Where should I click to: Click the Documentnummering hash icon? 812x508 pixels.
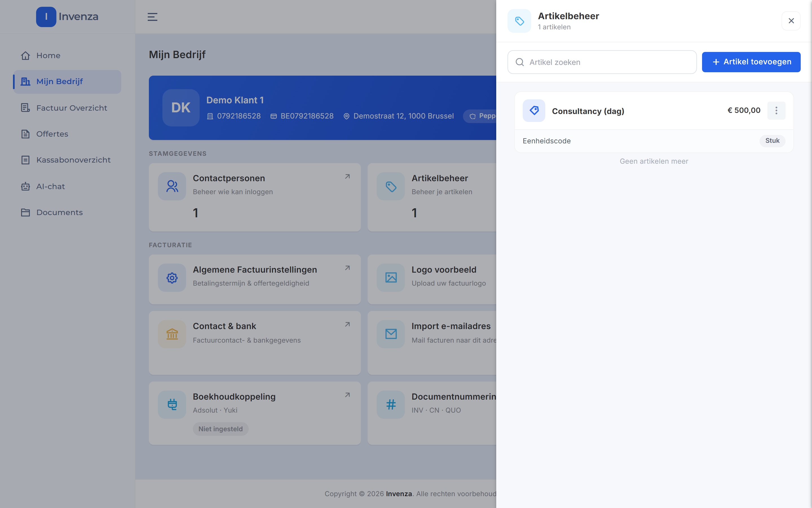tap(390, 404)
